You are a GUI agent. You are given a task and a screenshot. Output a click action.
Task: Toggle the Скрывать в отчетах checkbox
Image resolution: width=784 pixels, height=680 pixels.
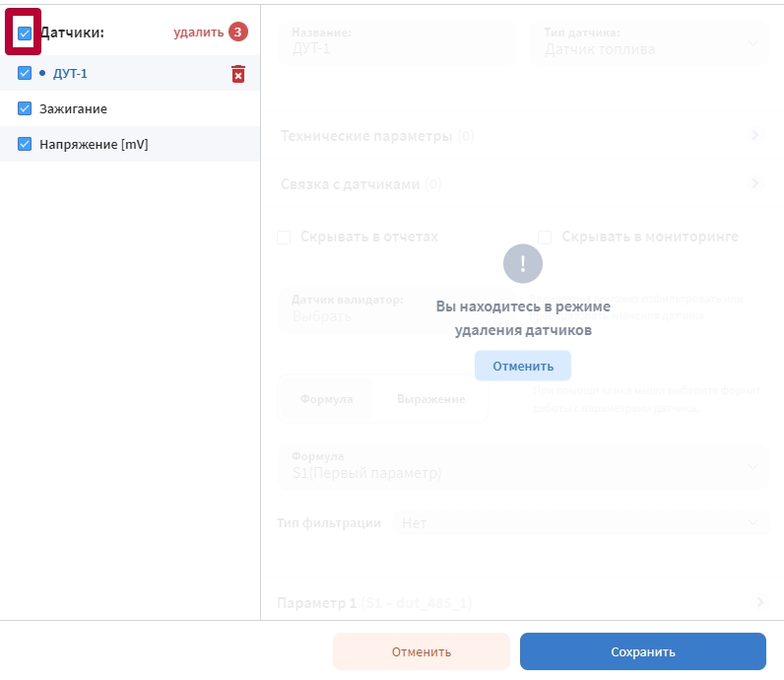click(x=284, y=238)
